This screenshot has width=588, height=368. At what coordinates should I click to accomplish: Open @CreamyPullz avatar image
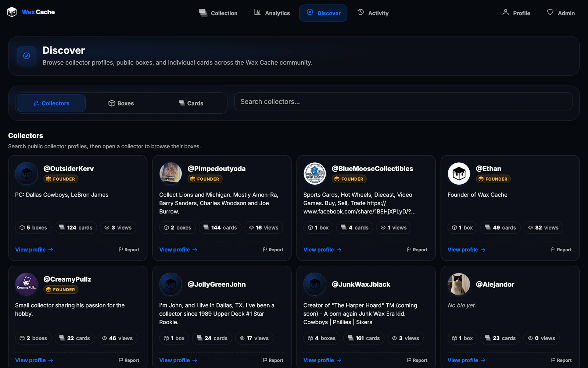[26, 284]
